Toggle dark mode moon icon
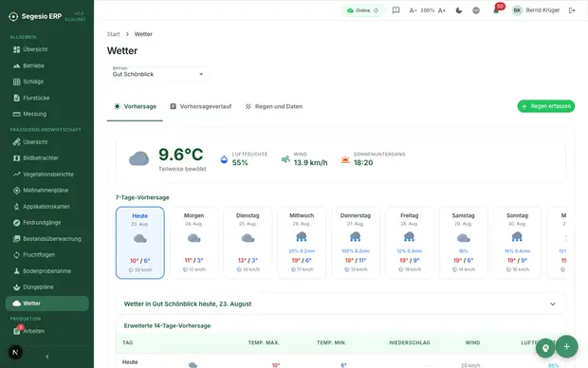This screenshot has width=588, height=368. click(459, 10)
